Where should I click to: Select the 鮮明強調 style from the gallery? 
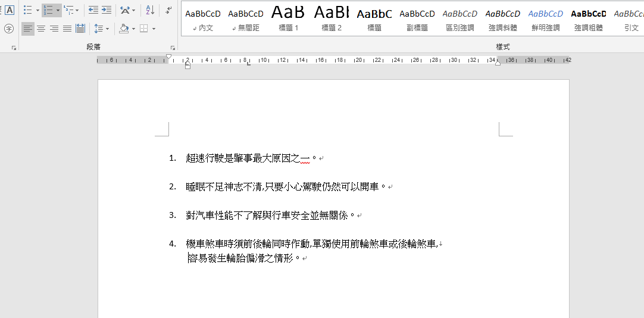[x=545, y=19]
